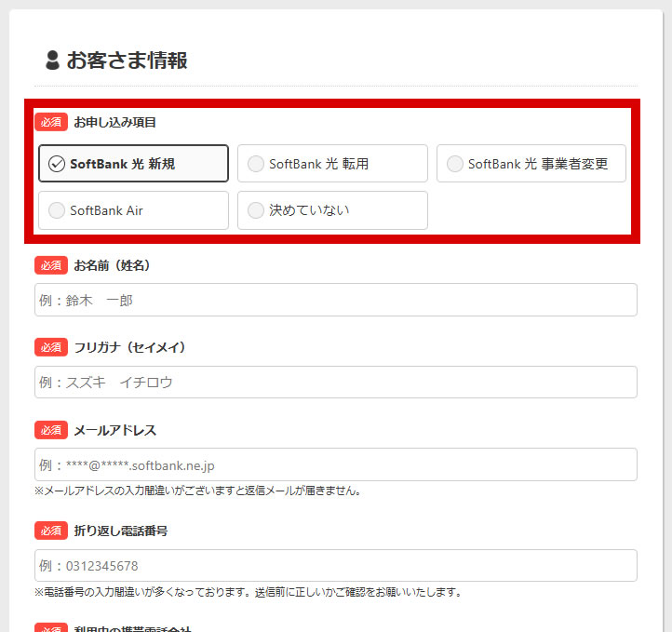Pick the SoftBank Air option
The width and height of the screenshot is (672, 632).
pos(133,210)
